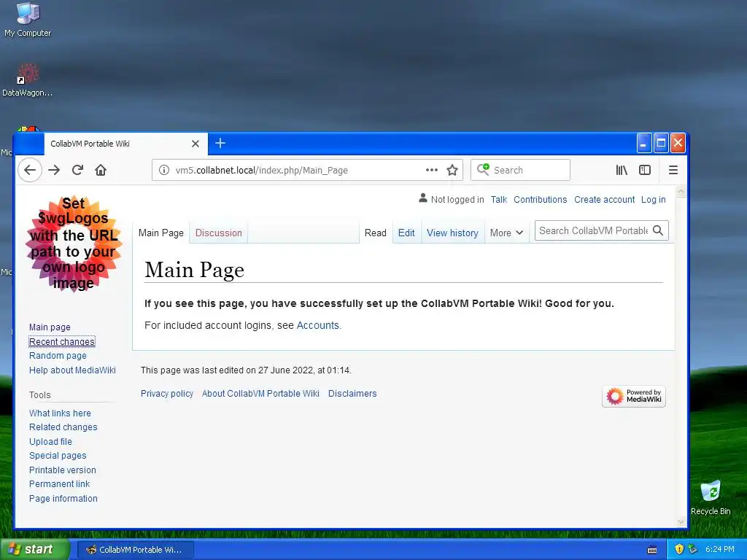Click the scrollbar down arrow
The image size is (747, 560).
point(681,522)
